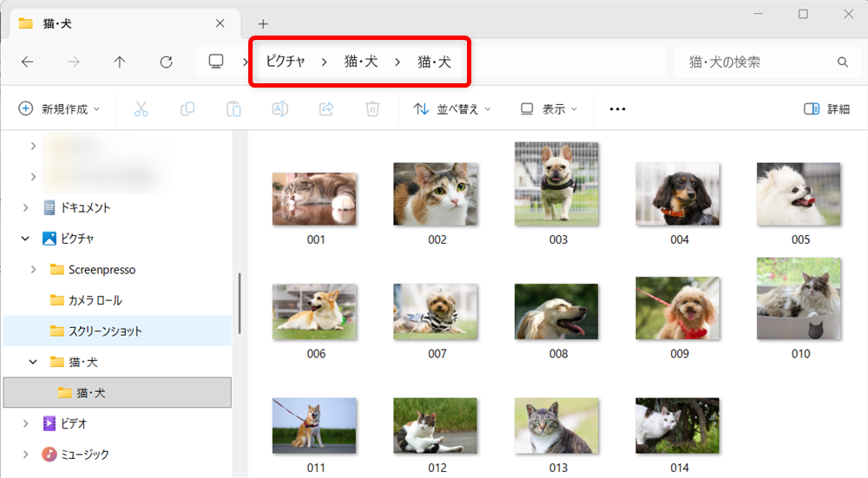The image size is (868, 478).
Task: Collapse the ピクチャ tree node
Action: [x=25, y=239]
